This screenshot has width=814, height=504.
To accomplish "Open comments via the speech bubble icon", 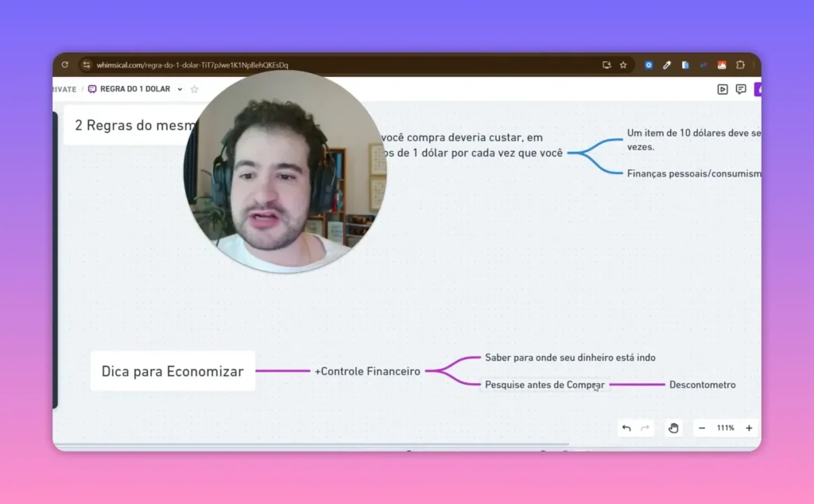I will pos(741,89).
